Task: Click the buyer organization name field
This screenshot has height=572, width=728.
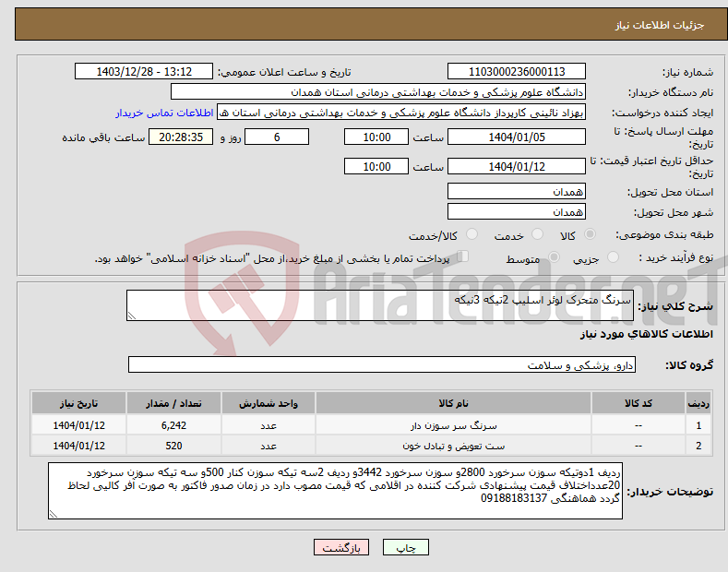Action: (x=378, y=92)
